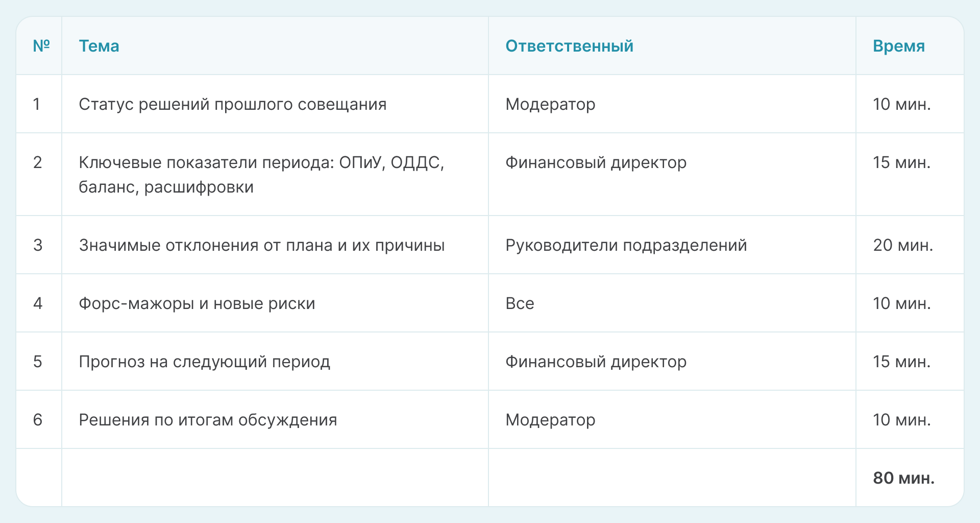Select the "Форс-мажоры и новые риски" cell
The height and width of the screenshot is (523, 980).
[197, 303]
